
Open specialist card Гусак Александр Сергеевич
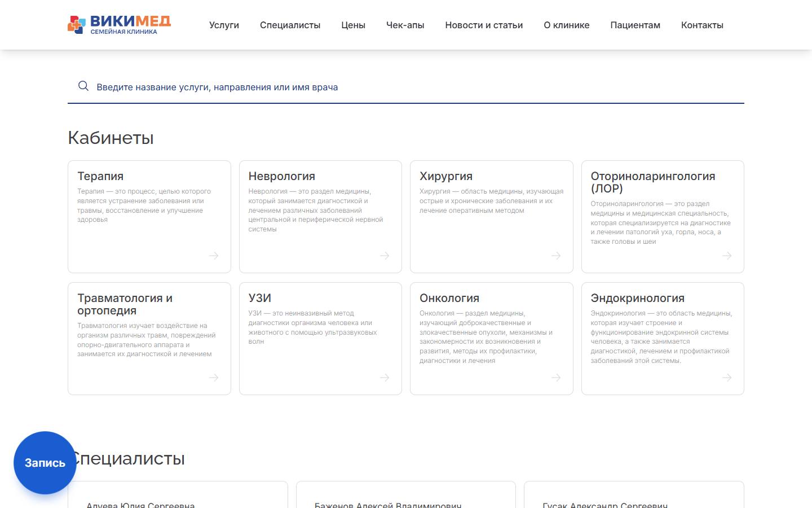click(x=634, y=495)
